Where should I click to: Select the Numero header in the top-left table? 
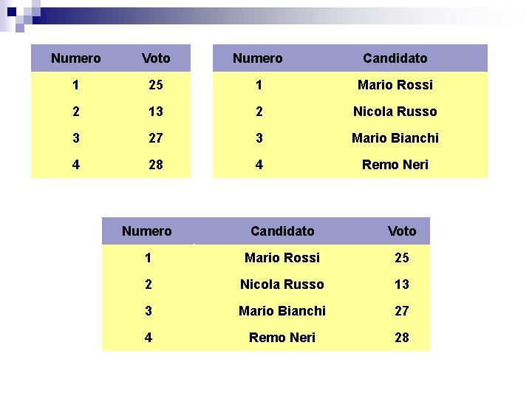pyautogui.click(x=76, y=58)
